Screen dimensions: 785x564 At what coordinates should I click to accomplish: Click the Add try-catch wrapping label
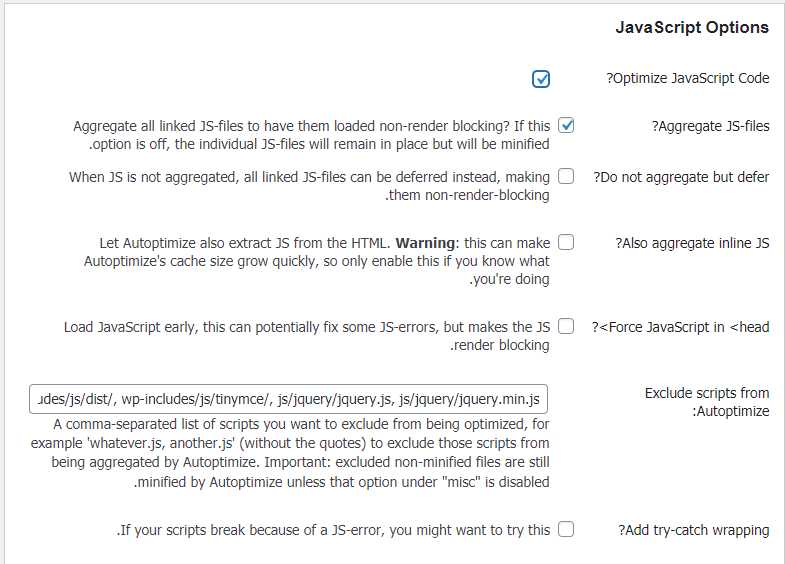click(694, 530)
